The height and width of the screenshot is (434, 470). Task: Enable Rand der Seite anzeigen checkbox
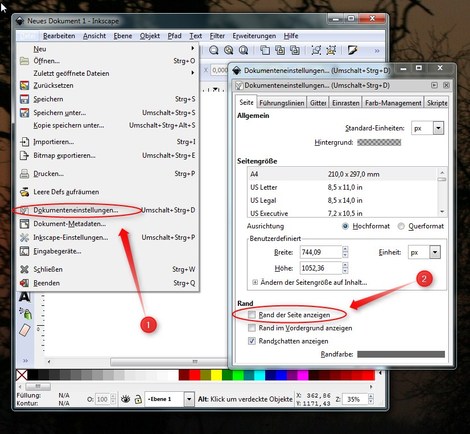click(x=252, y=315)
